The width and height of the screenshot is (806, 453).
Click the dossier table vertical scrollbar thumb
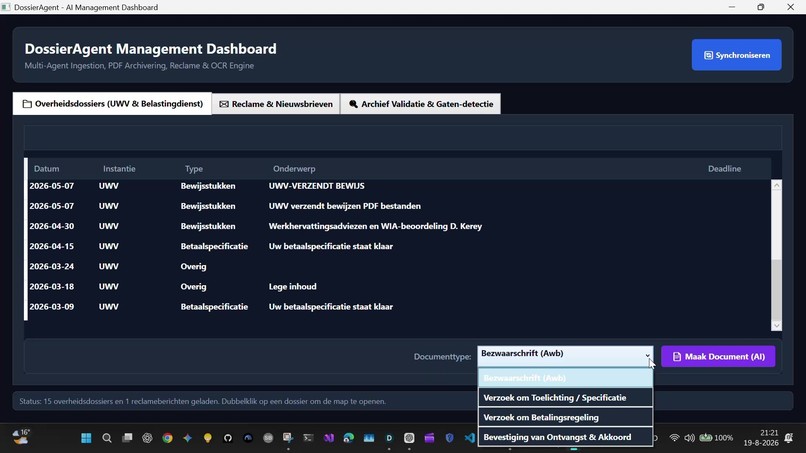(776, 289)
